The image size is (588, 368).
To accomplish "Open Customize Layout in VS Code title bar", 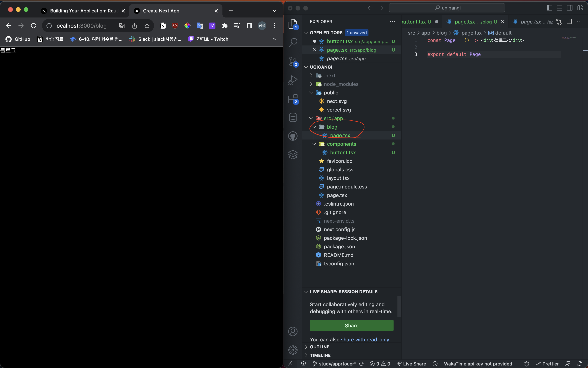I will point(580,8).
